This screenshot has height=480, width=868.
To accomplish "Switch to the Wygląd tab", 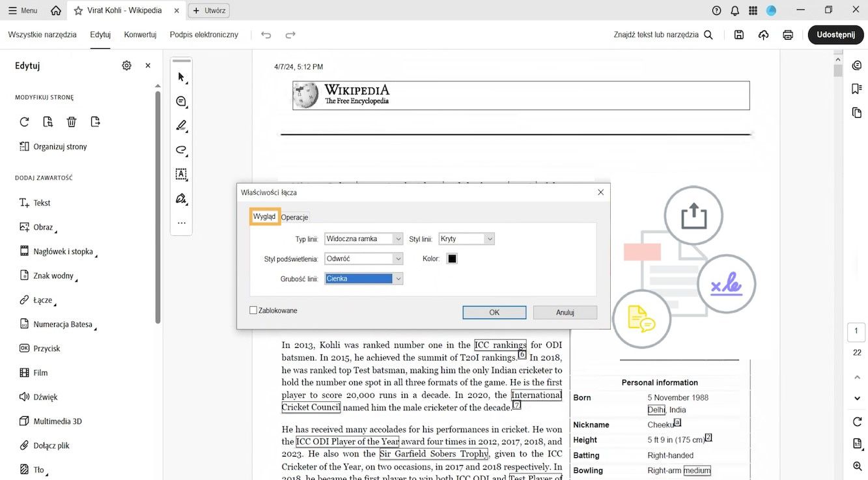I will [x=264, y=217].
